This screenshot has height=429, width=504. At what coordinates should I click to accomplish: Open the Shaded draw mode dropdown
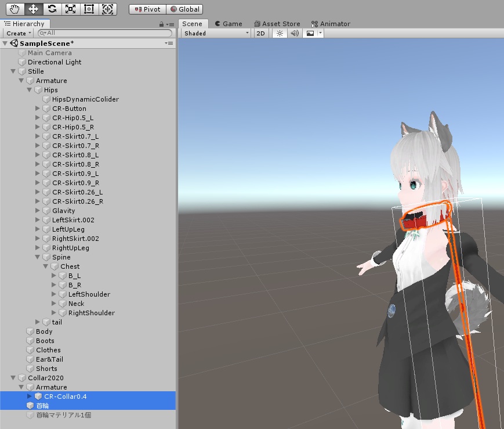click(x=216, y=33)
